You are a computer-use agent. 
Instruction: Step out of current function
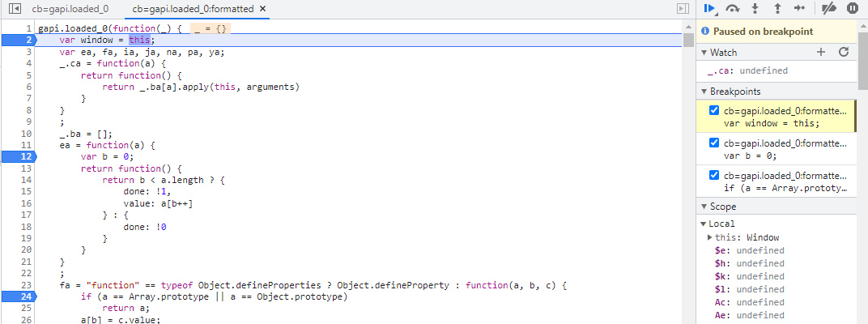777,8
